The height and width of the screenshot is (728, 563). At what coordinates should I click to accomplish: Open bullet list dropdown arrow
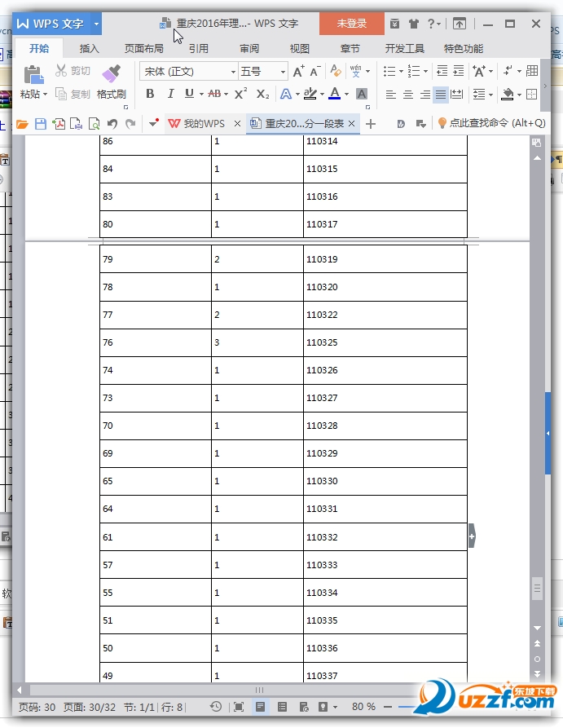coord(401,72)
